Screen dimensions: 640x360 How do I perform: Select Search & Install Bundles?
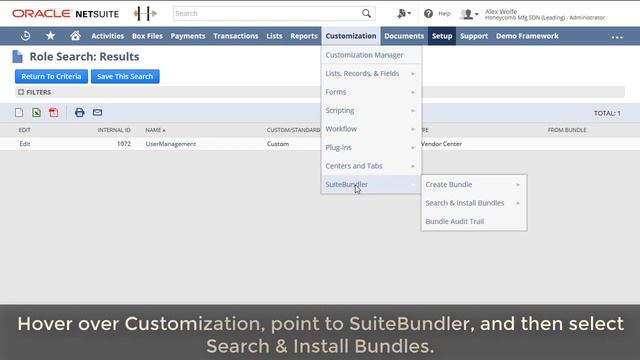tap(473, 203)
